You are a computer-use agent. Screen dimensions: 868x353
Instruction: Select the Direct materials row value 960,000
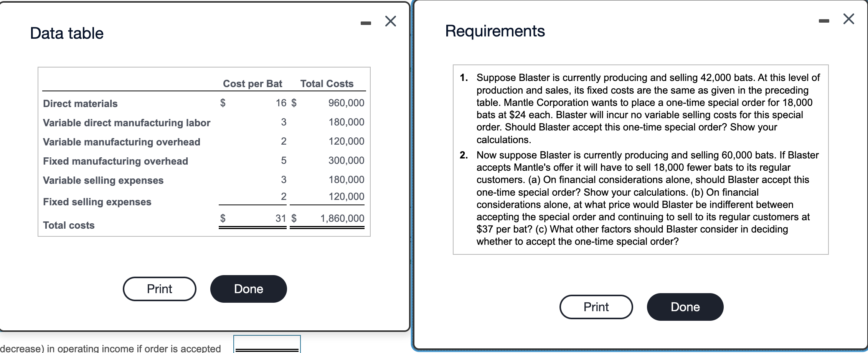point(345,103)
